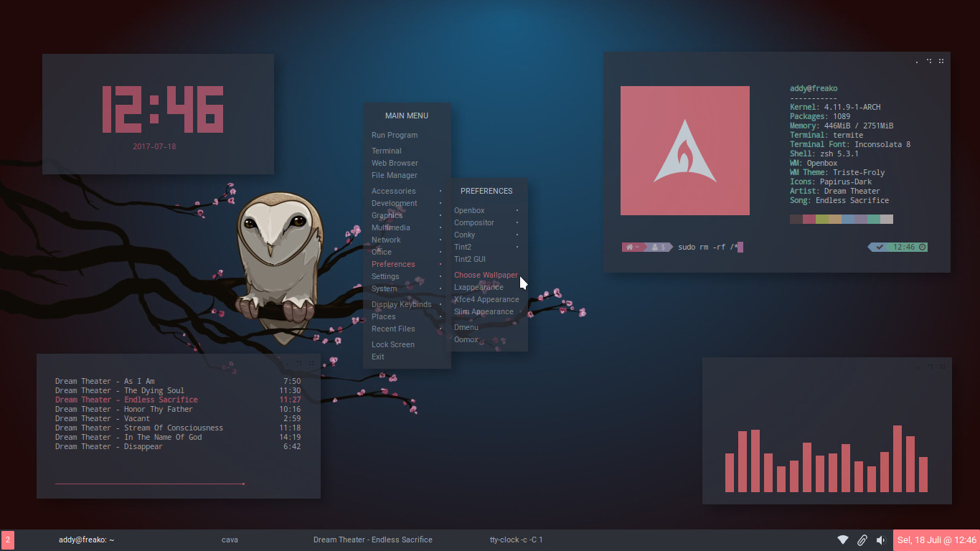Expand the System submenu
The image size is (980, 551).
(407, 288)
